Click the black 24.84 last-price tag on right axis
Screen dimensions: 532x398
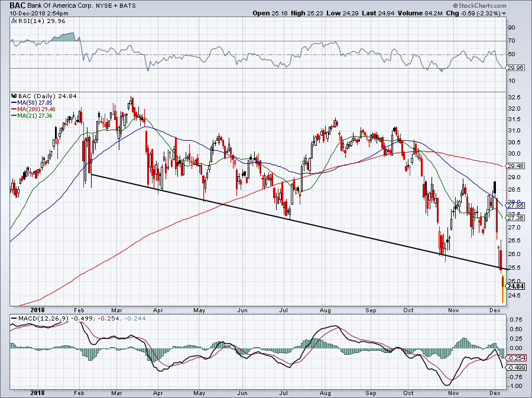pos(515,286)
